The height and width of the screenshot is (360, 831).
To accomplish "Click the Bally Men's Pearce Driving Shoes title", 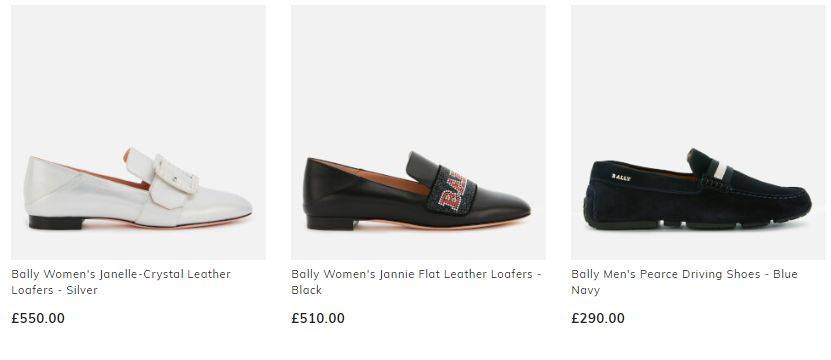I will pyautogui.click(x=684, y=282).
